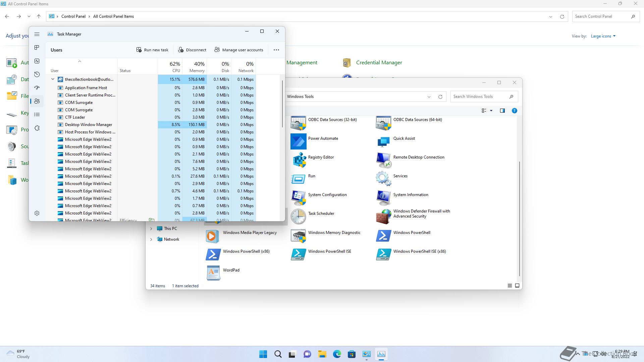Click Disconnect button in Task Manager

click(192, 50)
